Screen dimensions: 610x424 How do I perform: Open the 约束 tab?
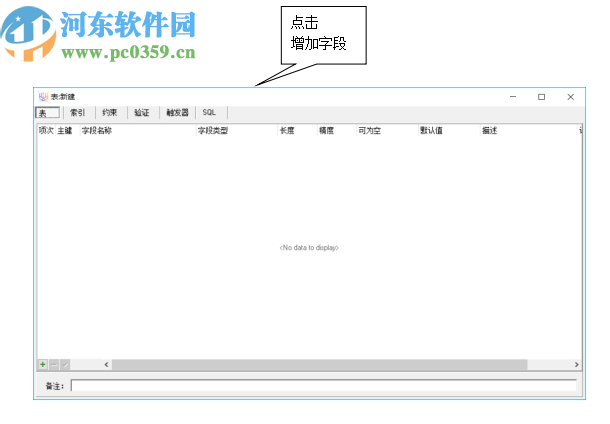(x=110, y=113)
